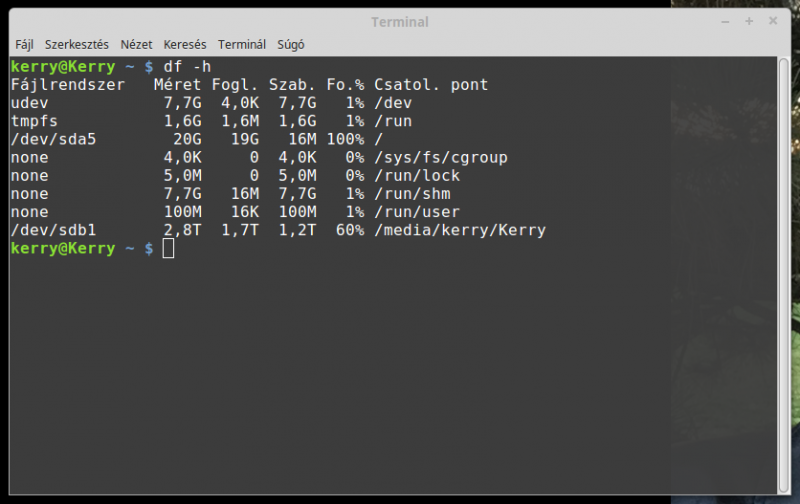Screen dimensions: 800x504
Task: Click the terminal vertical scrollbar
Action: click(784, 275)
